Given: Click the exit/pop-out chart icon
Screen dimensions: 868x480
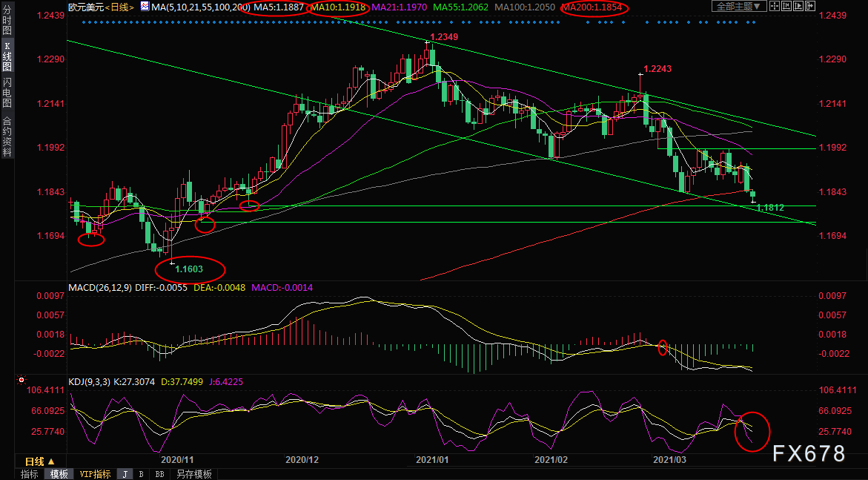Looking at the screenshot, I should pyautogui.click(x=810, y=6).
